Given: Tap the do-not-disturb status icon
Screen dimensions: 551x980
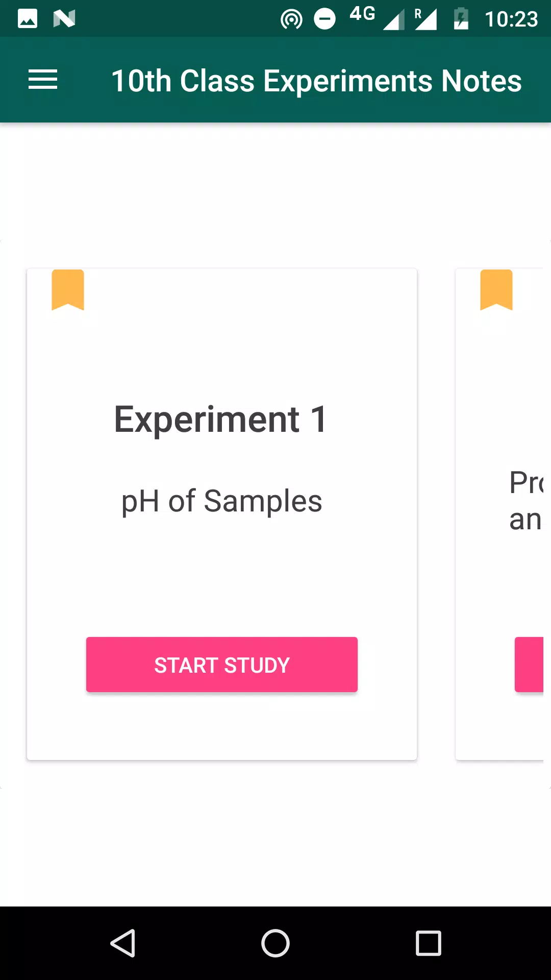Looking at the screenshot, I should [324, 19].
